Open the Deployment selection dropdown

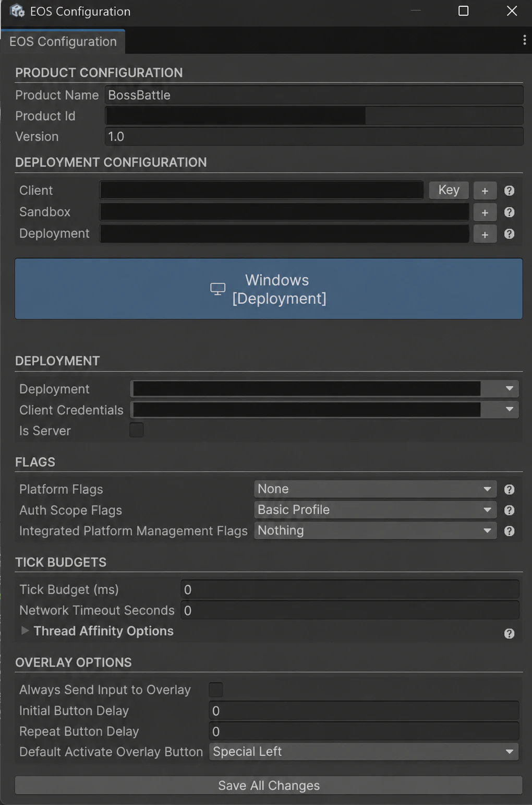tap(324, 388)
